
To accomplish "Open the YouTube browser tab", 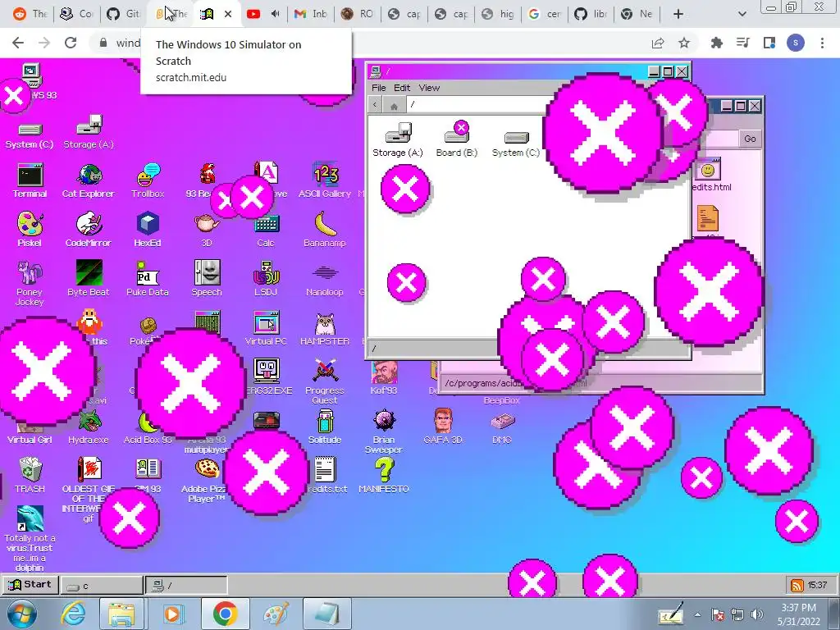I will pyautogui.click(x=253, y=14).
